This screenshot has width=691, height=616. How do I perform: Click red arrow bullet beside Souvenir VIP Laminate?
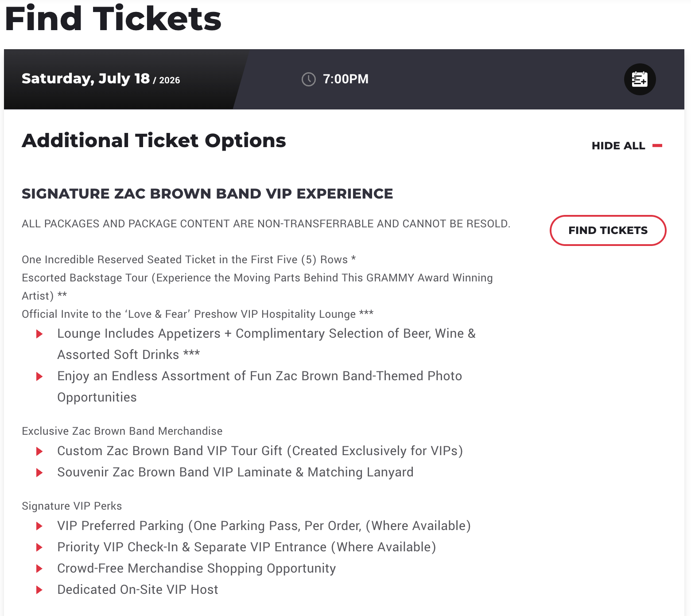point(39,472)
